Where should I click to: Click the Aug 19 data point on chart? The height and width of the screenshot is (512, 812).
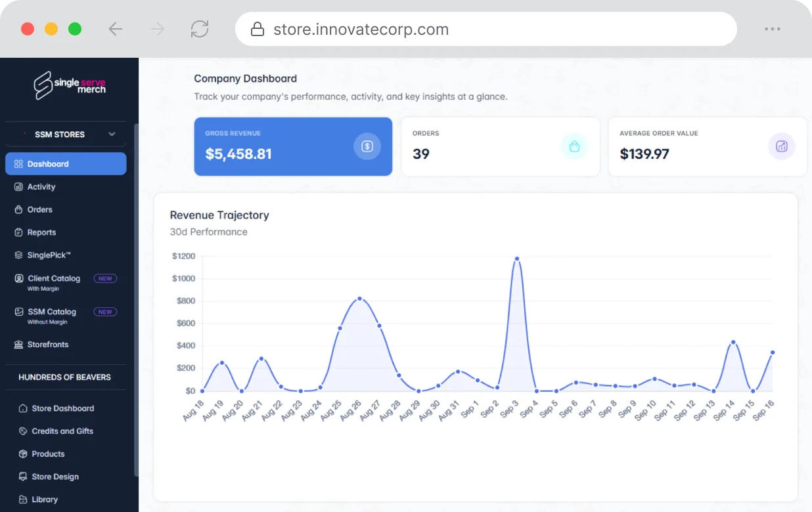pyautogui.click(x=222, y=363)
